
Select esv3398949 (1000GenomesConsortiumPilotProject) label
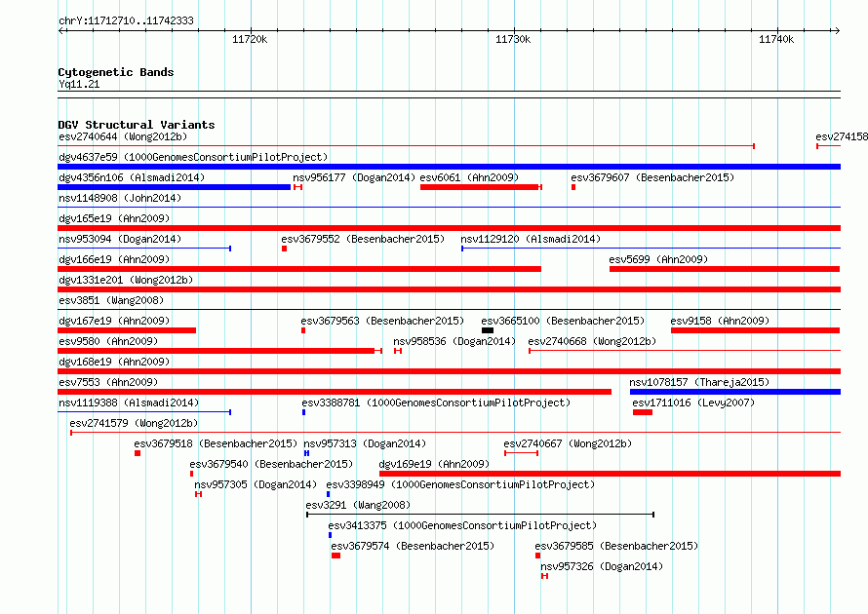pyautogui.click(x=460, y=484)
